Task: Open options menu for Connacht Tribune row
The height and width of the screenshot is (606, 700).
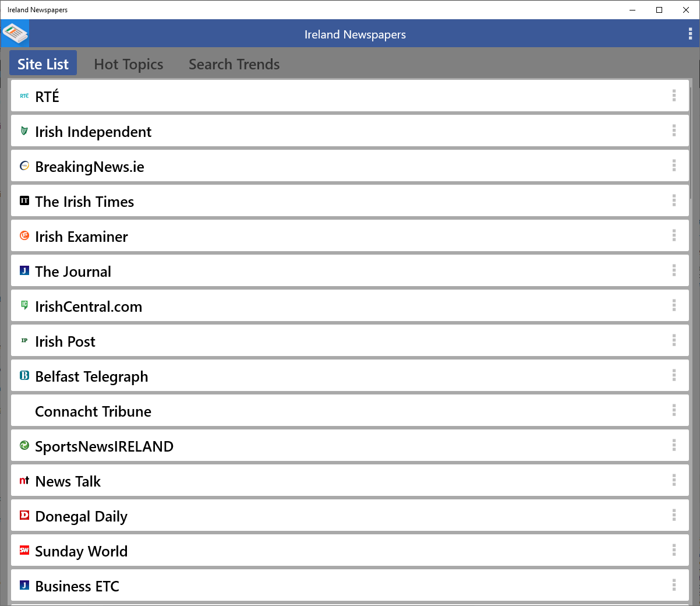Action: pyautogui.click(x=674, y=410)
